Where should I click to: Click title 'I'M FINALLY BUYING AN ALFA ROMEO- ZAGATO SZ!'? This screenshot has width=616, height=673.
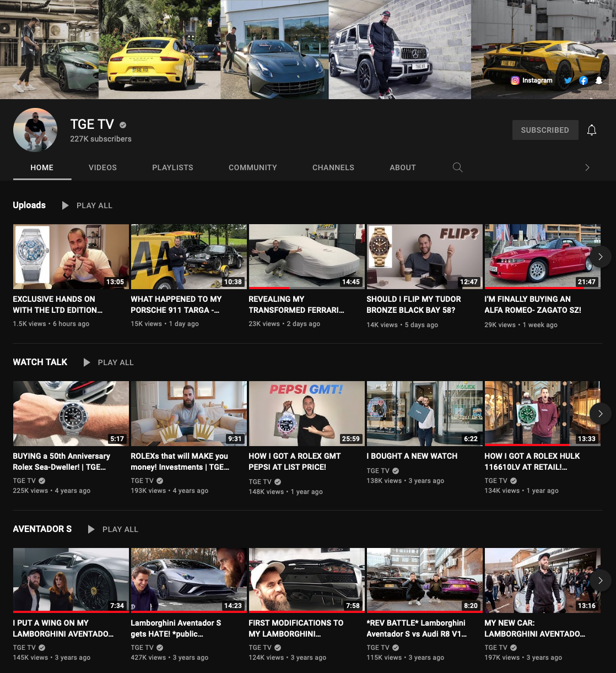pyautogui.click(x=533, y=305)
